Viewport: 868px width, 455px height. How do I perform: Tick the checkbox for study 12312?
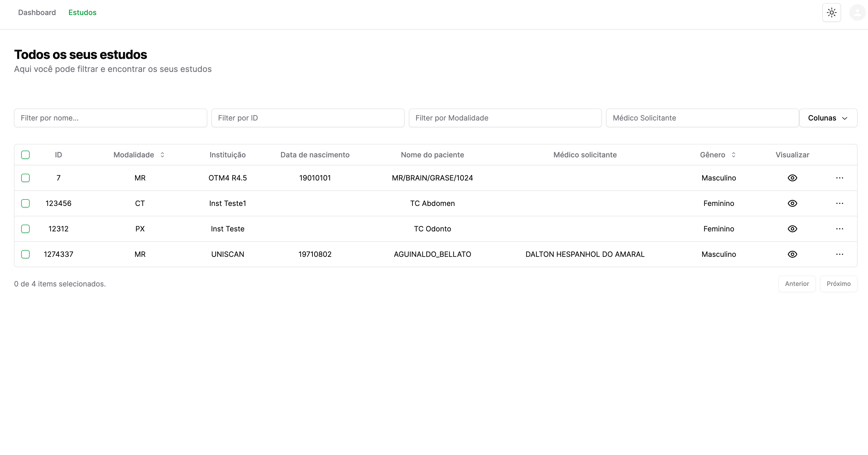pos(25,229)
